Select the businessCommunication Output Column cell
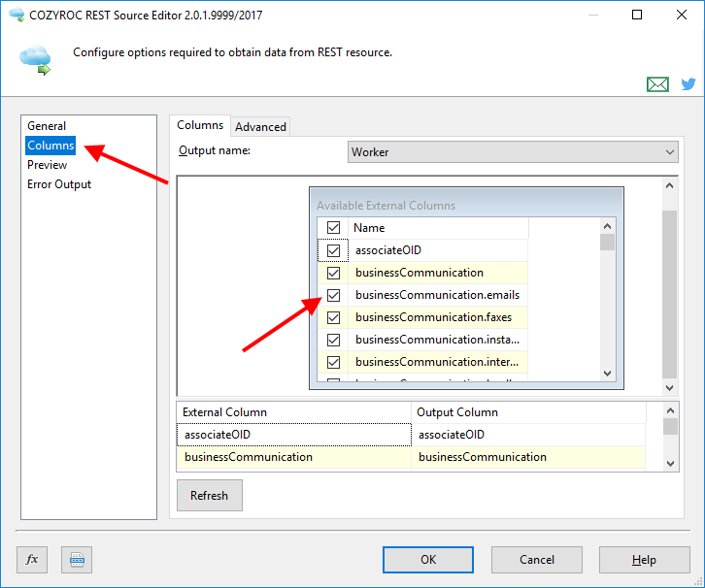The image size is (705, 588). tap(528, 457)
